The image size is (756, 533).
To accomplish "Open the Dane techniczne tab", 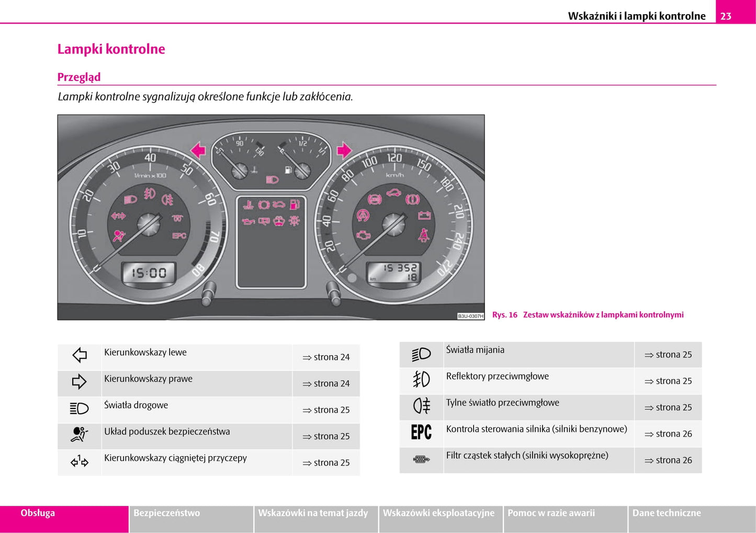I will [666, 513].
